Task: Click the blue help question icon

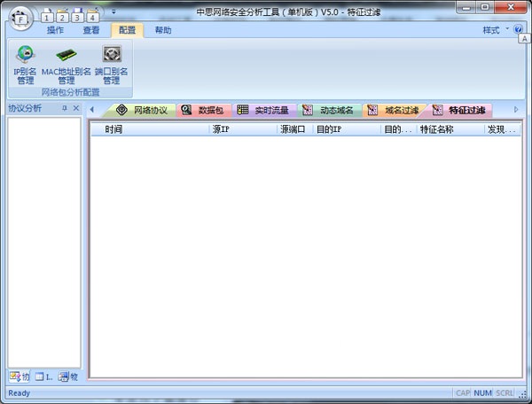Action: click(518, 29)
